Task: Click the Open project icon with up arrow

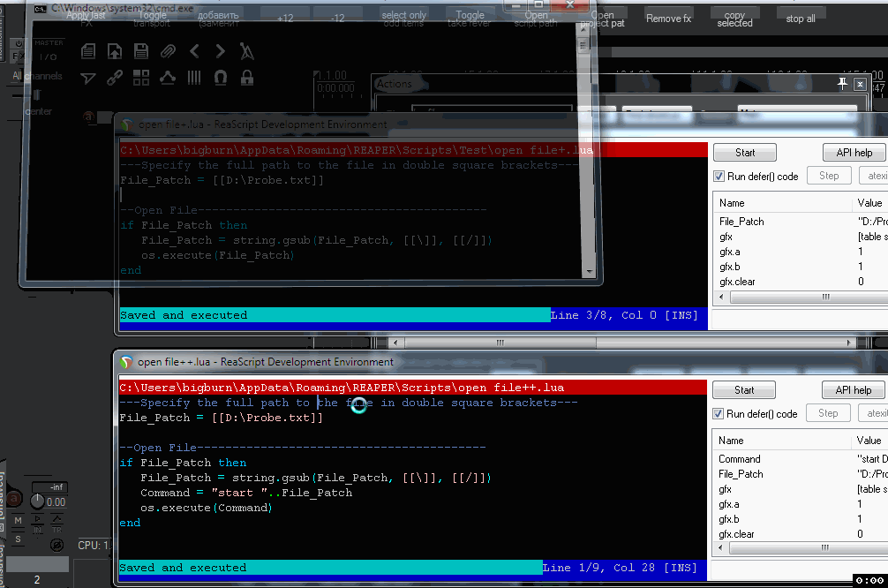Action: click(115, 51)
